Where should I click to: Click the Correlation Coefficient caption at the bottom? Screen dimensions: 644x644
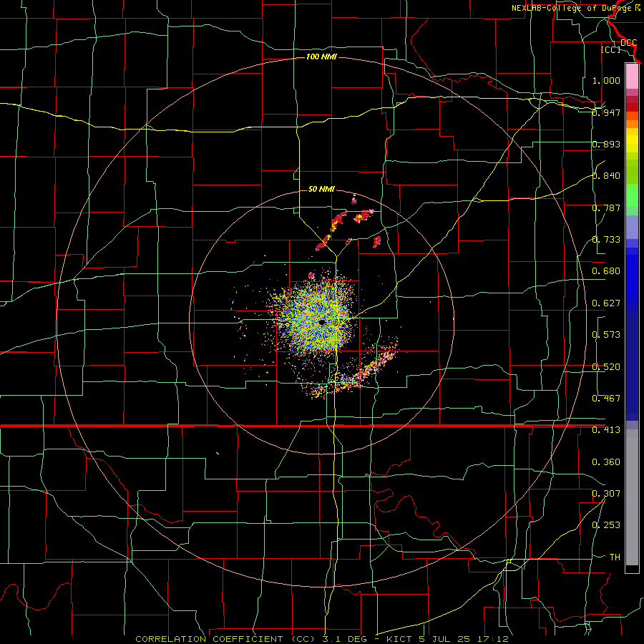[322, 639]
